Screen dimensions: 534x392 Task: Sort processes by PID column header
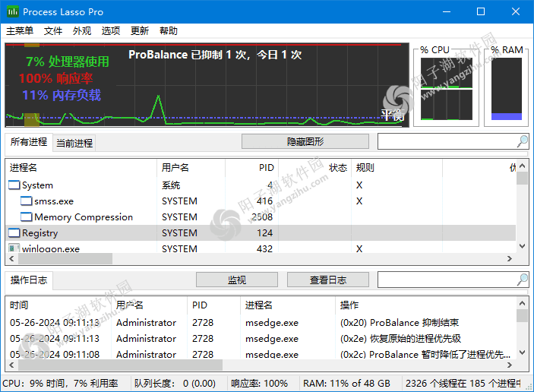click(251, 168)
